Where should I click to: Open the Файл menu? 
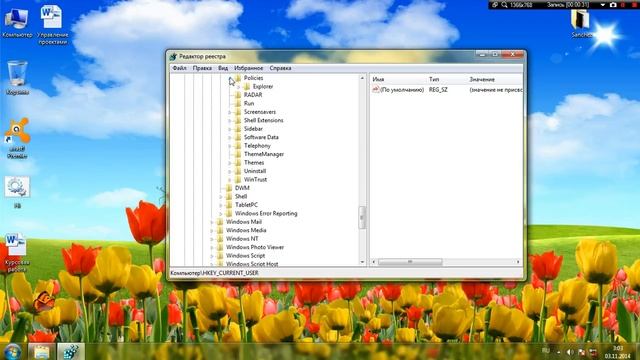[179, 68]
